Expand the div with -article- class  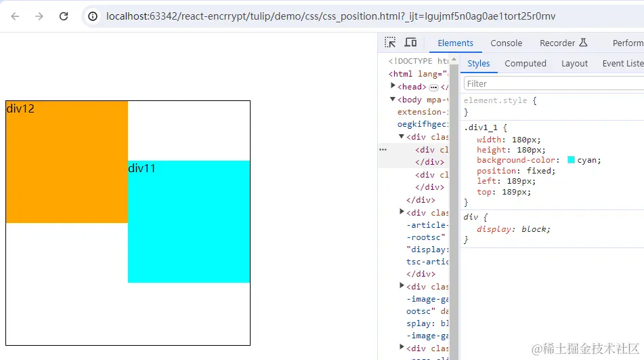(402, 212)
